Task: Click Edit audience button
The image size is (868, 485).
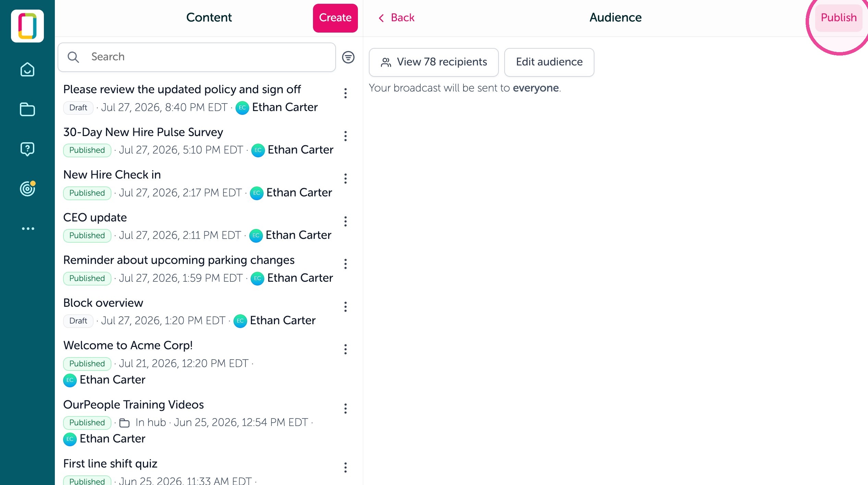Action: click(549, 62)
